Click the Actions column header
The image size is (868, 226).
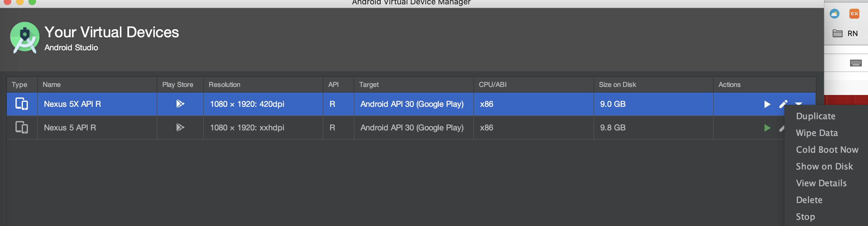point(765,84)
